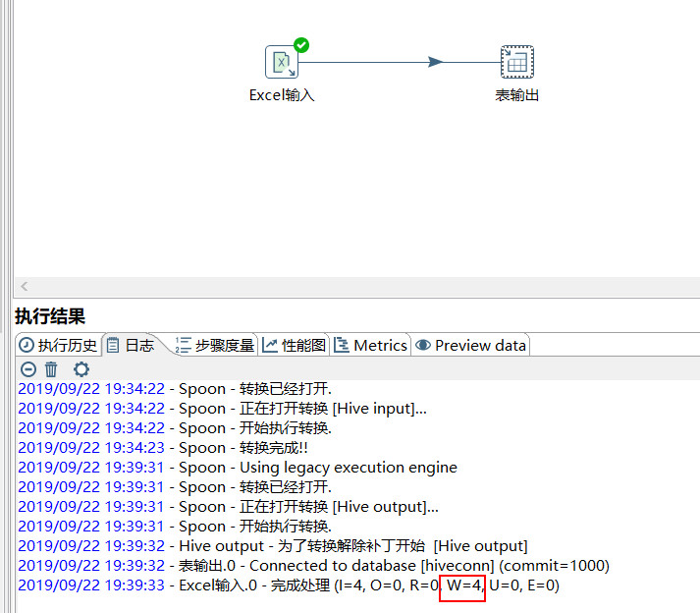Clear the log with the trash icon
Screen dimensions: 700x613
coord(51,369)
